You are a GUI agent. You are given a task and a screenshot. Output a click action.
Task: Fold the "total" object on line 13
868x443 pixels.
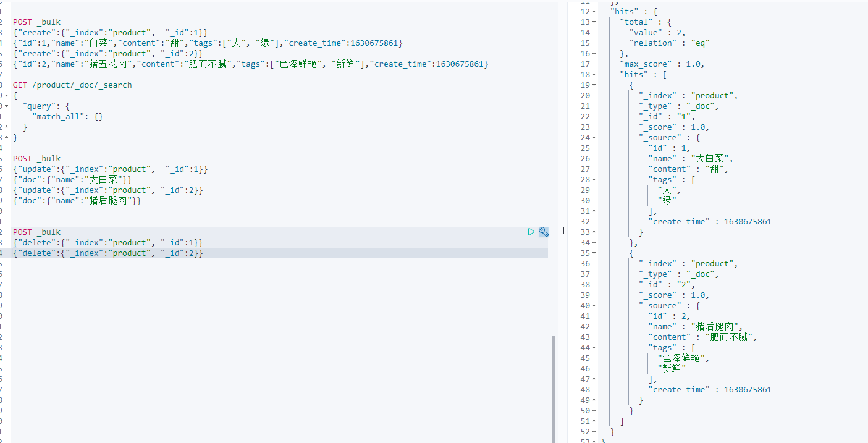point(594,22)
